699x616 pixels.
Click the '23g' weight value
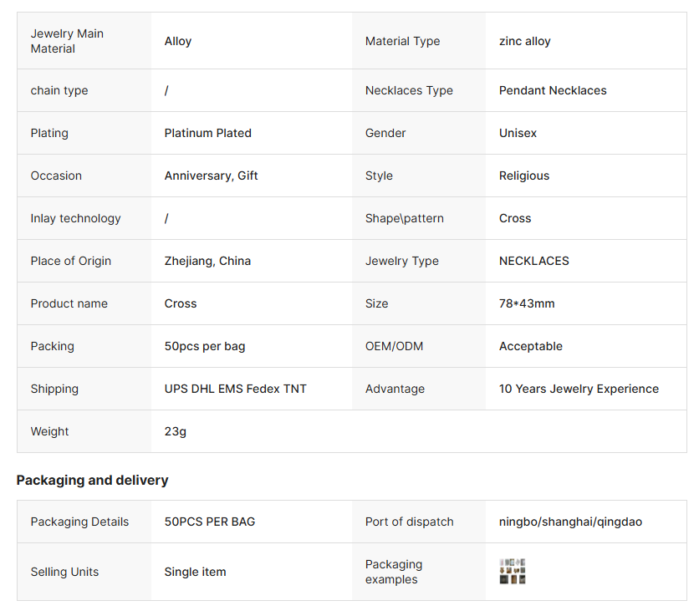coord(176,431)
